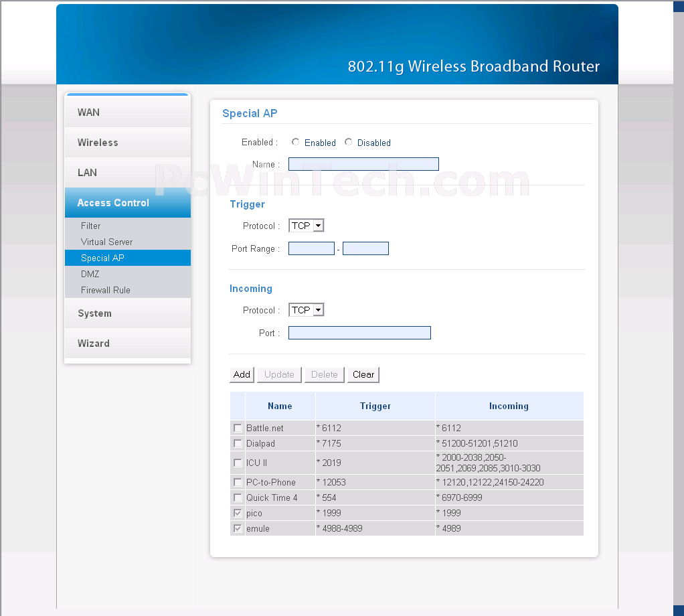Click the Update button
The image size is (684, 616).
pyautogui.click(x=279, y=375)
